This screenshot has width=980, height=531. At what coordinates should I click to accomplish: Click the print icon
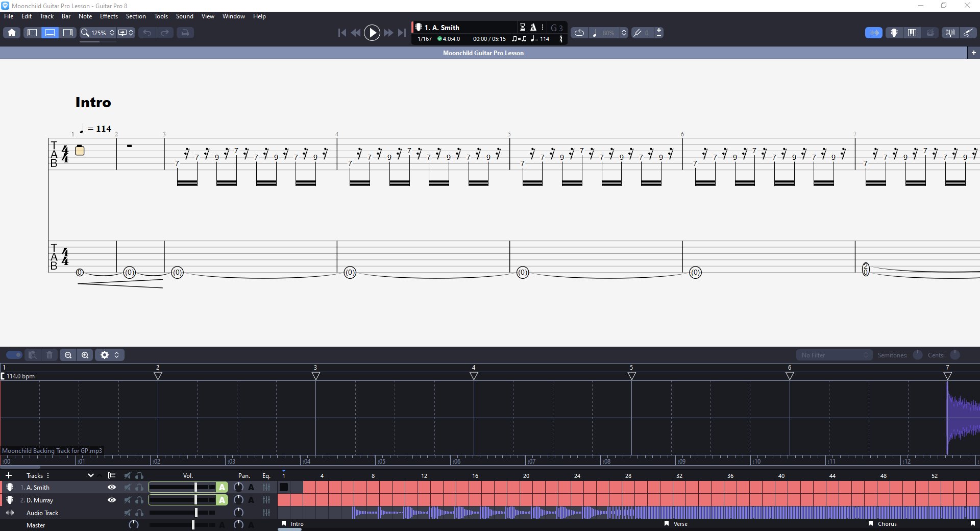coord(185,33)
